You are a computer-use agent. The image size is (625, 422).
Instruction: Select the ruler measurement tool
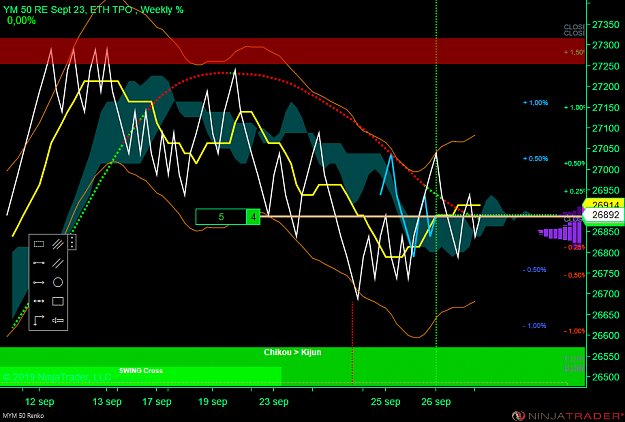(58, 320)
